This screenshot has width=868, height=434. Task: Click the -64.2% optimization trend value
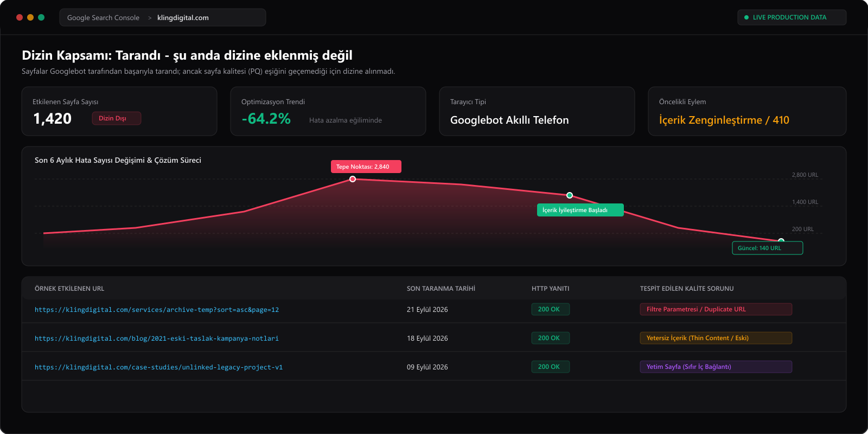(266, 119)
